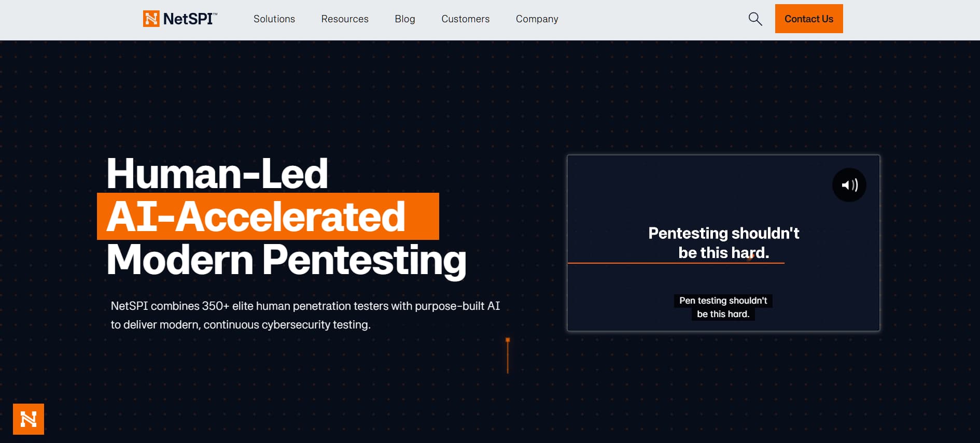The height and width of the screenshot is (443, 980).
Task: Click the 'Pen testing shouldn't' video caption
Action: coord(723,307)
